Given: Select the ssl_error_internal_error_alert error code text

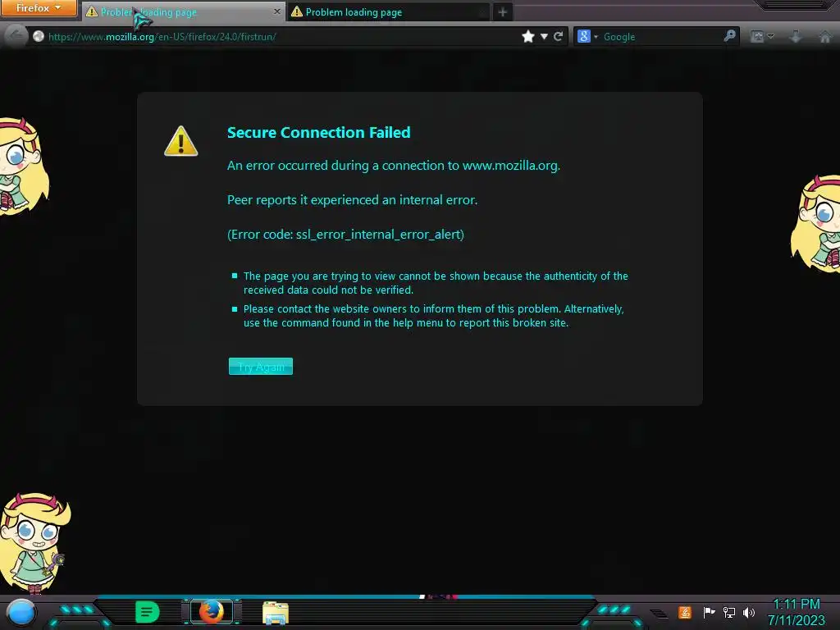Looking at the screenshot, I should pos(378,234).
